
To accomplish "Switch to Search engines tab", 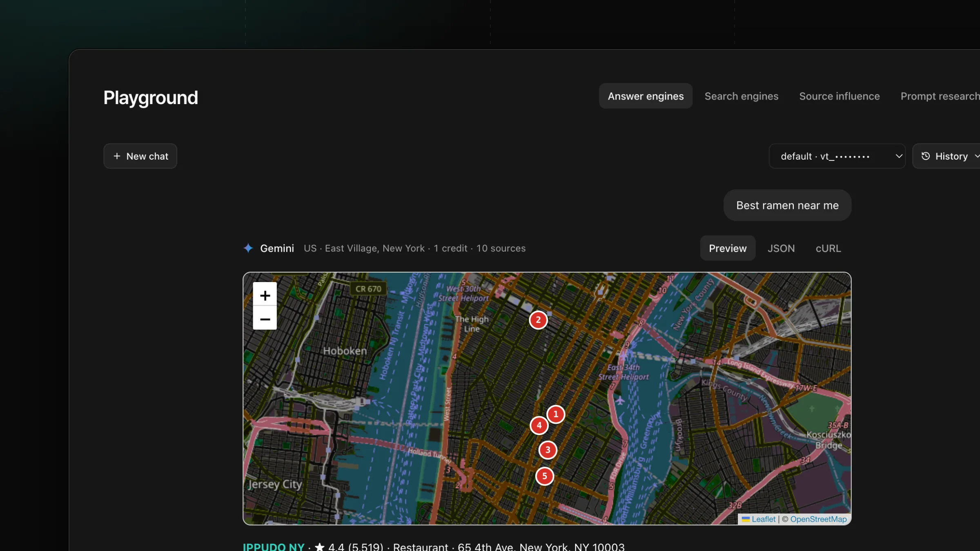I will click(741, 96).
